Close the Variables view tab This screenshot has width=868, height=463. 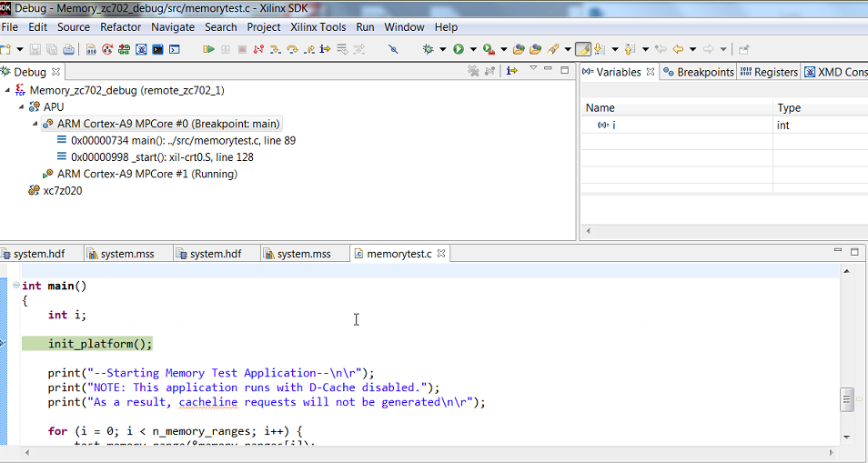pos(651,72)
